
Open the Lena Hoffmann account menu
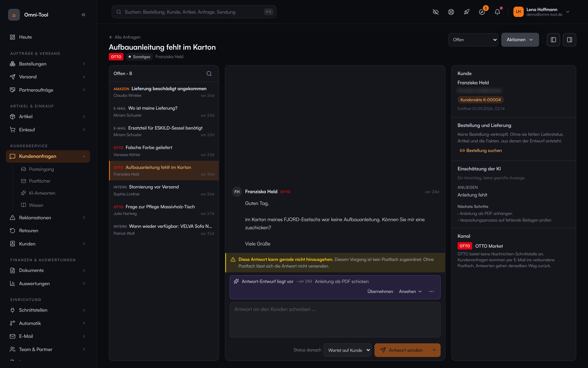coord(542,12)
